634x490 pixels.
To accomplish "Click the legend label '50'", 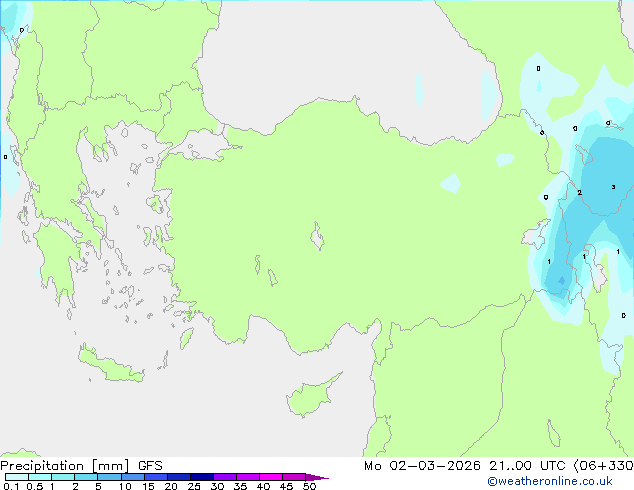I will [309, 486].
